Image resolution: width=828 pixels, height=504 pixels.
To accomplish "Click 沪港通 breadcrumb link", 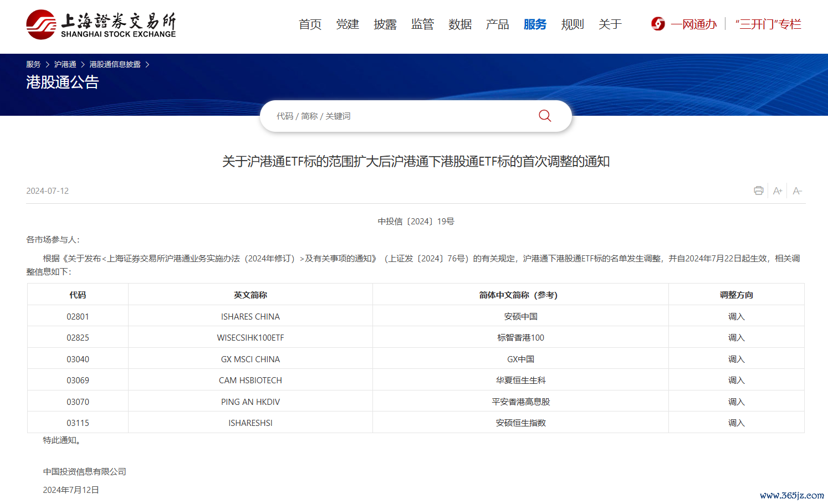I will [65, 64].
